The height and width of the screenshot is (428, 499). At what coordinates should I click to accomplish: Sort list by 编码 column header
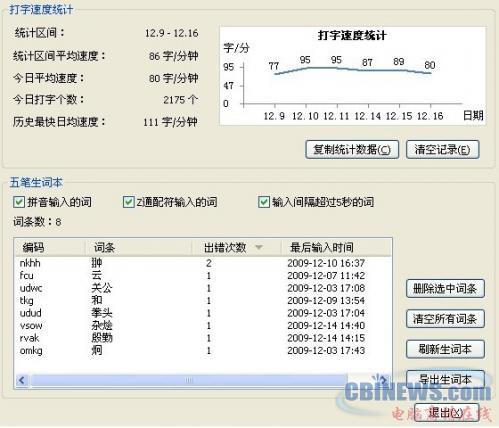click(49, 247)
